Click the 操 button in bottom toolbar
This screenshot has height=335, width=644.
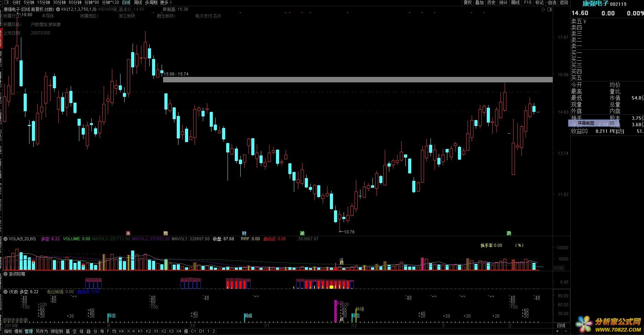[186, 331]
